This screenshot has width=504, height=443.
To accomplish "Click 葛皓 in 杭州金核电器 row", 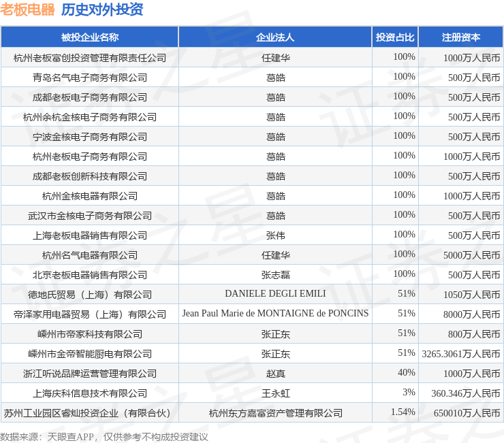I will 275,196.
